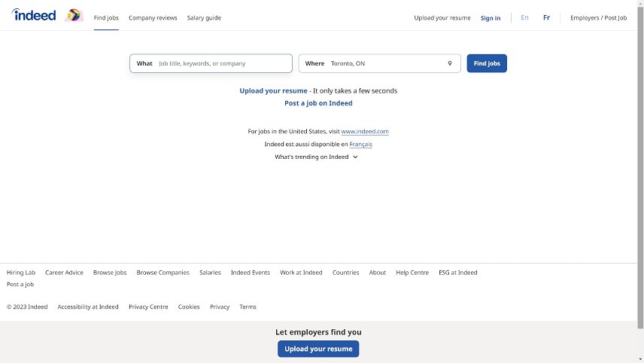Open Cookies footer link

(189, 307)
